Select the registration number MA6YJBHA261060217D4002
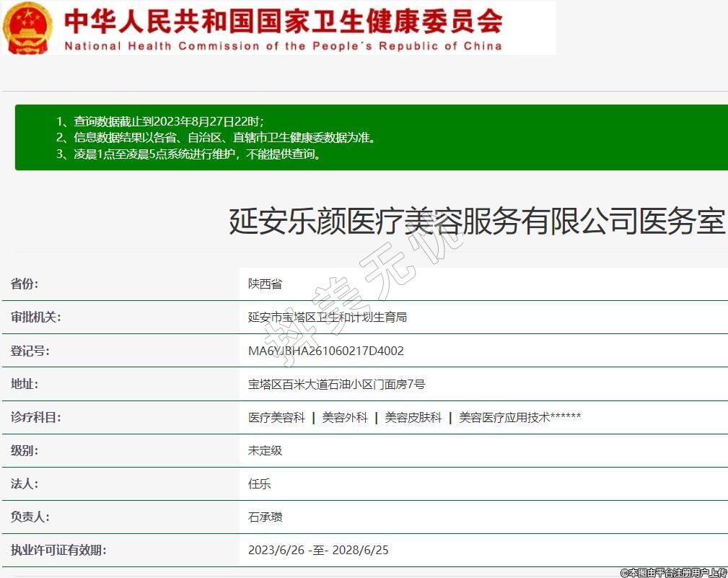This screenshot has width=728, height=578. pyautogui.click(x=325, y=351)
